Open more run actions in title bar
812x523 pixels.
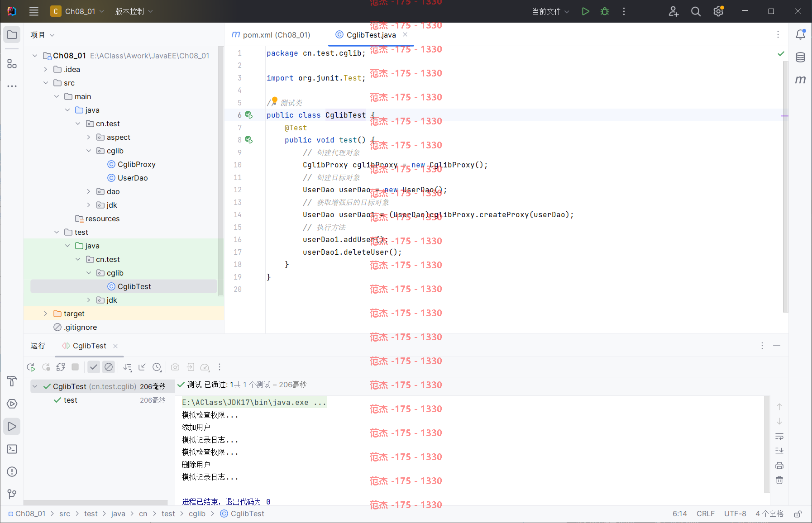624,11
